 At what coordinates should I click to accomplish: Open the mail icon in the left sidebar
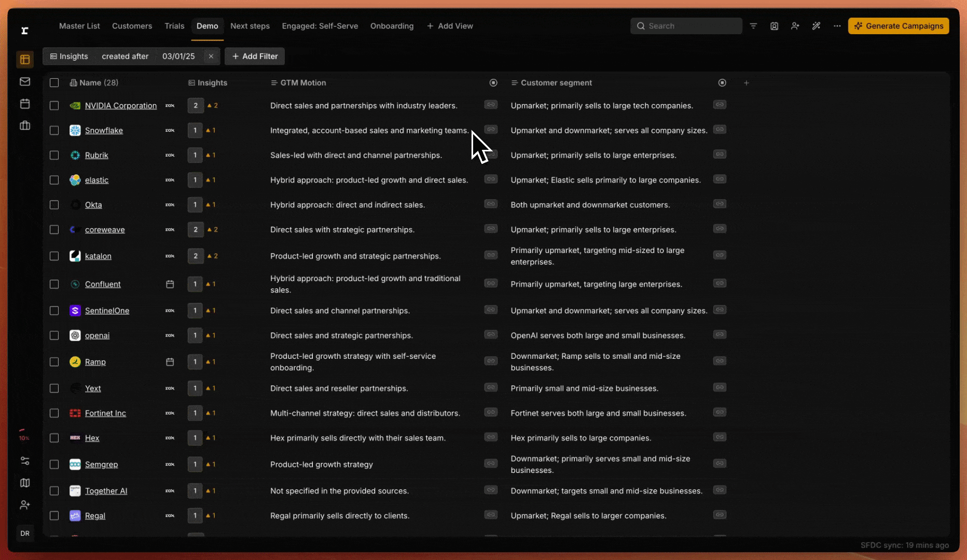click(24, 81)
